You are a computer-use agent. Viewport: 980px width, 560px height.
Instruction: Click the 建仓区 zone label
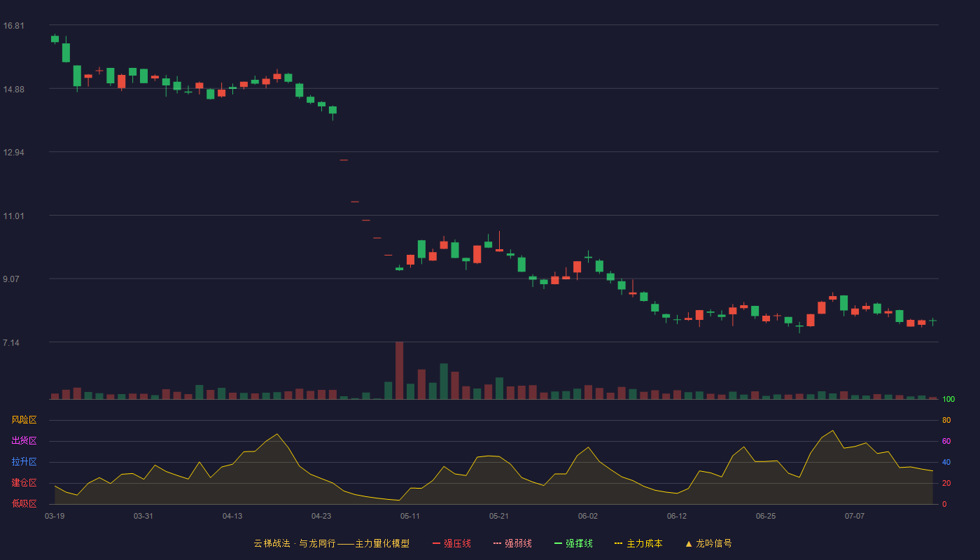tap(24, 483)
